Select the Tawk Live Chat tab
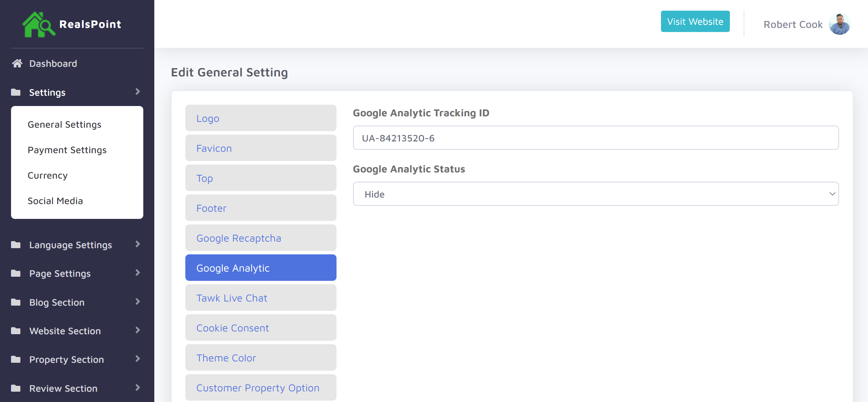The image size is (868, 402). click(261, 298)
